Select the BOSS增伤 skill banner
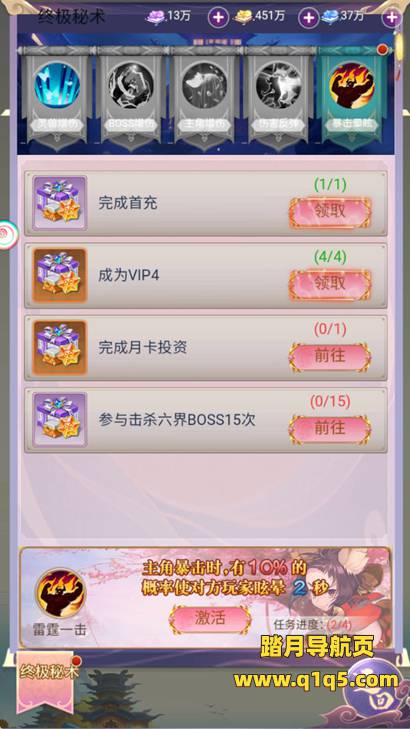The width and height of the screenshot is (410, 729). [x=131, y=97]
